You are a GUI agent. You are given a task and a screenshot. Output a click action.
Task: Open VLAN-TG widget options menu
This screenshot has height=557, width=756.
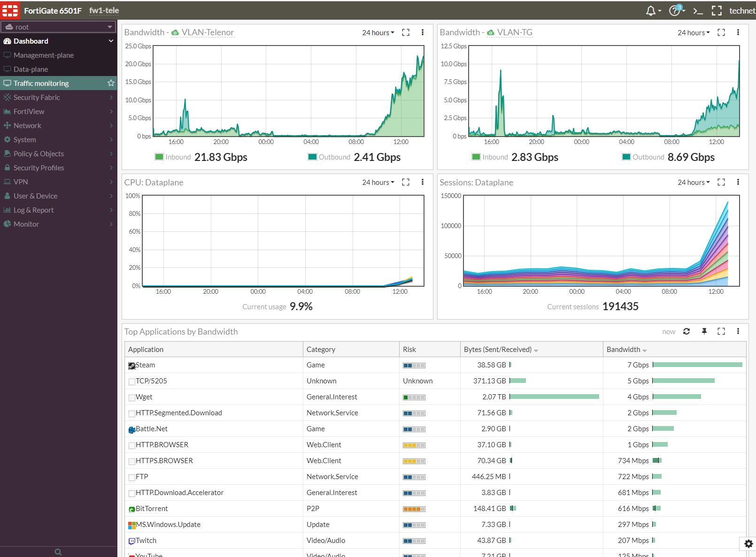(x=738, y=32)
